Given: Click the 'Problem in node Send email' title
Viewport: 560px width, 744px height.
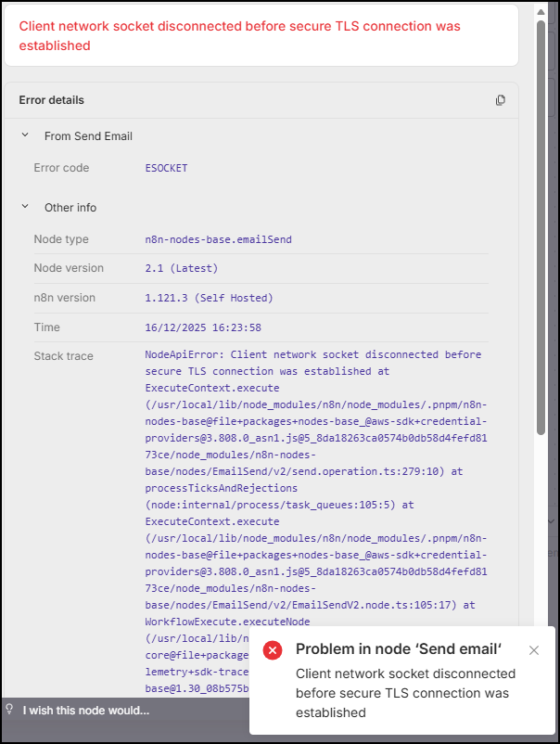Looking at the screenshot, I should coord(399,649).
